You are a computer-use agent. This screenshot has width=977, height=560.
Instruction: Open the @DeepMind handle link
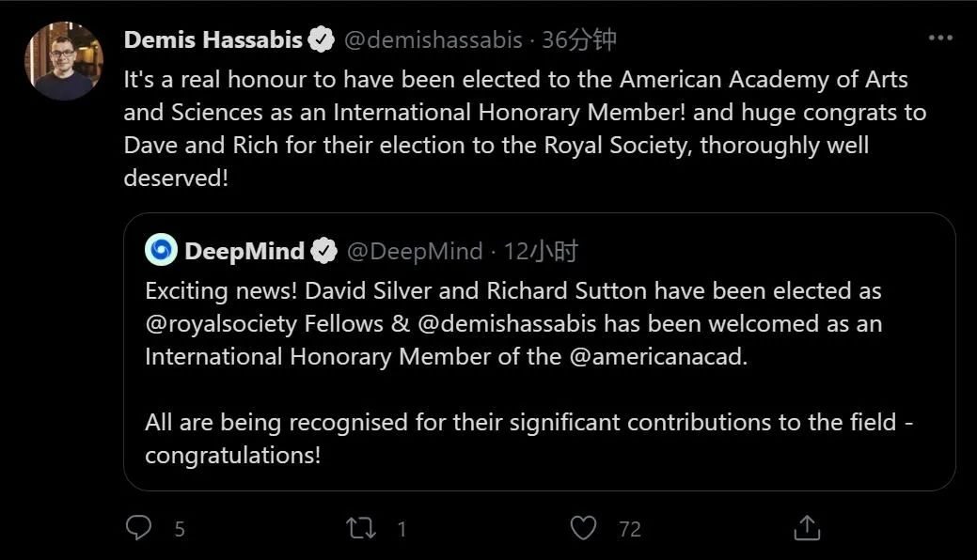pyautogui.click(x=415, y=252)
